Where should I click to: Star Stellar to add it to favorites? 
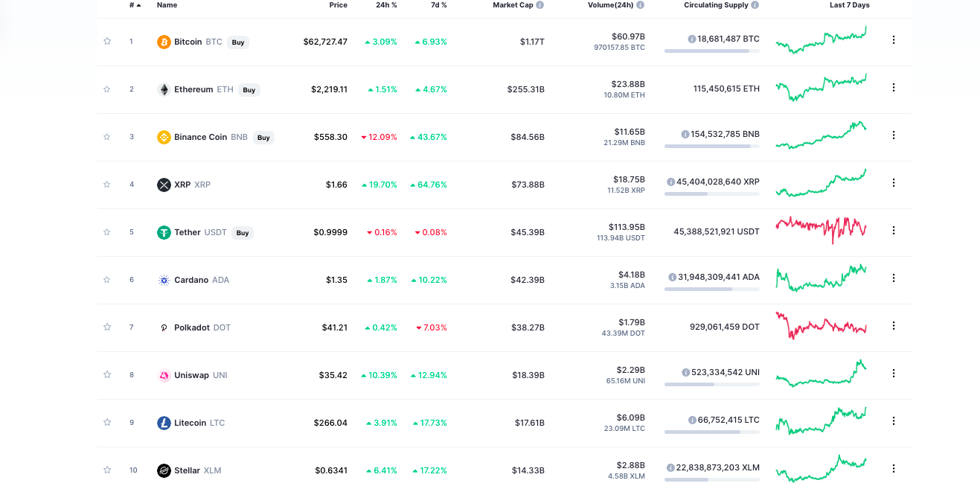point(106,470)
